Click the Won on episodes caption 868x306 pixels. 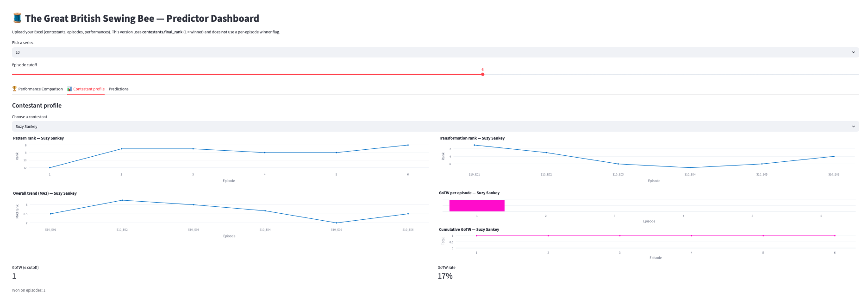click(29, 290)
